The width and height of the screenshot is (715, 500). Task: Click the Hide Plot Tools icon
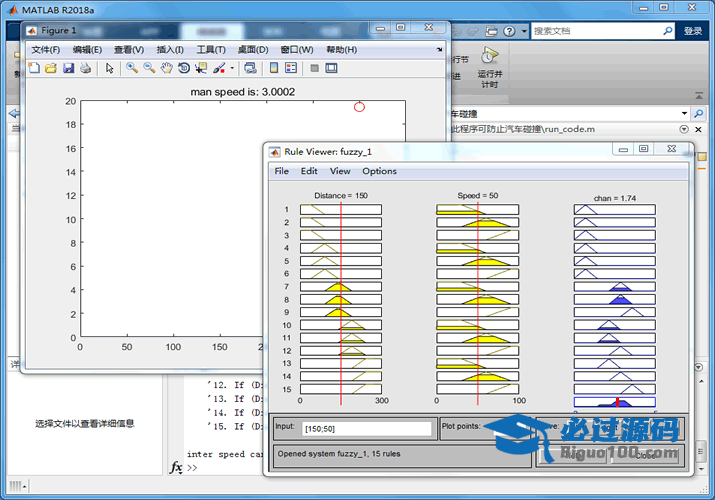(314, 68)
